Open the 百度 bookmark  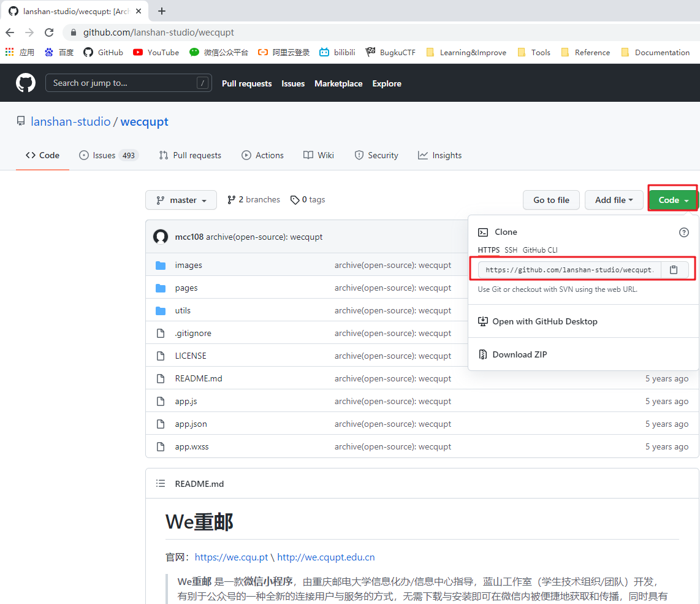(x=59, y=52)
